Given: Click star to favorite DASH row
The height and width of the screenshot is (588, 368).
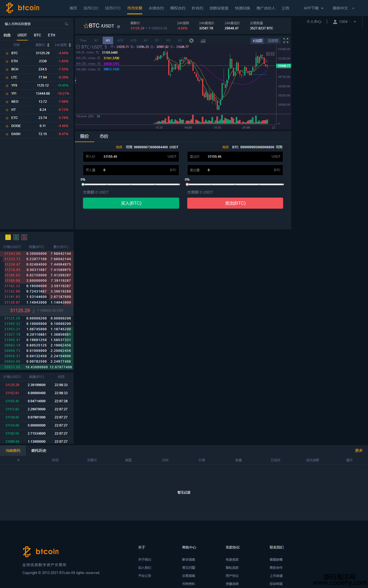Looking at the screenshot, I should (7, 134).
